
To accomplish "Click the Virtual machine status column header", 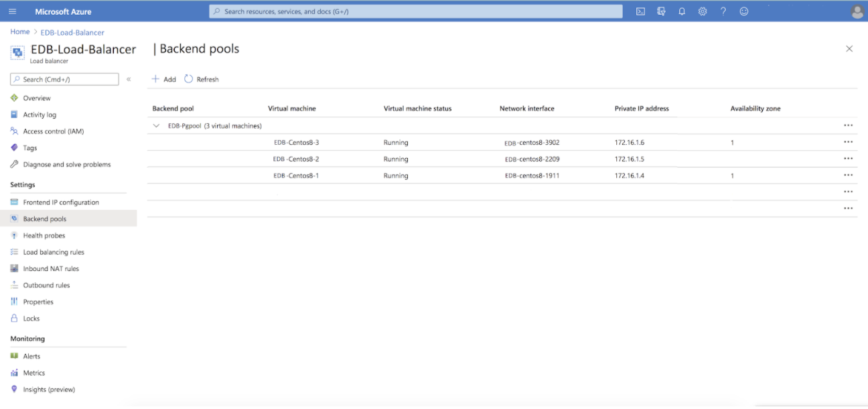I will coord(418,109).
